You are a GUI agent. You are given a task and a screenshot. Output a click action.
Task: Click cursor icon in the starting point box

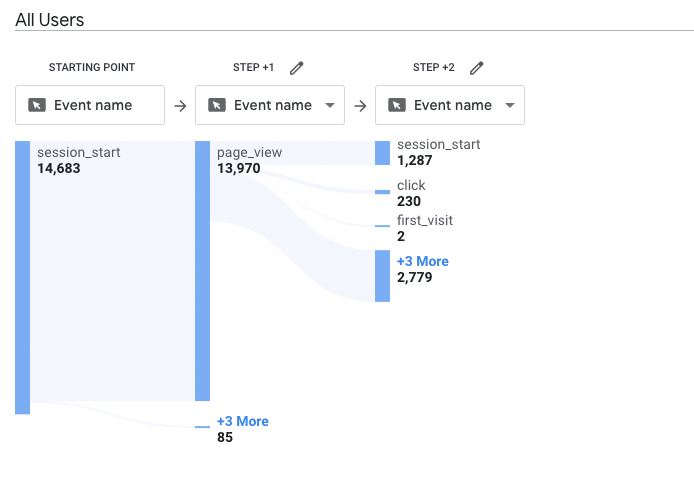(x=37, y=105)
